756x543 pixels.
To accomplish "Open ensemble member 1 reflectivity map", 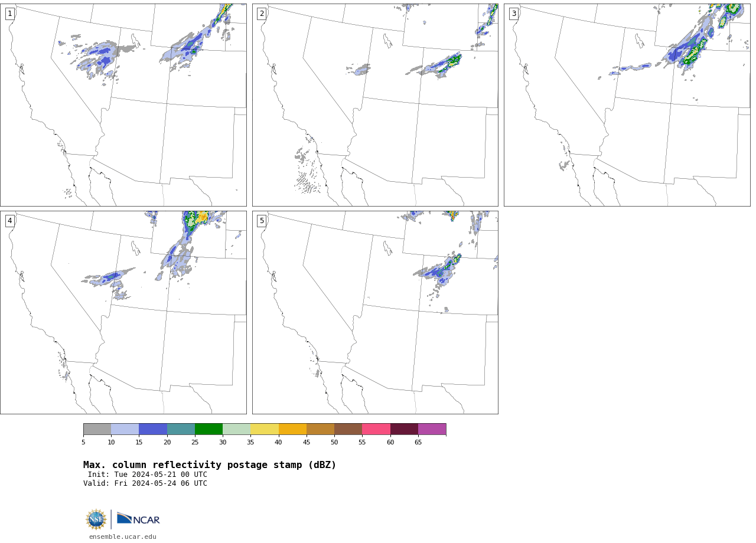I will (x=123, y=105).
